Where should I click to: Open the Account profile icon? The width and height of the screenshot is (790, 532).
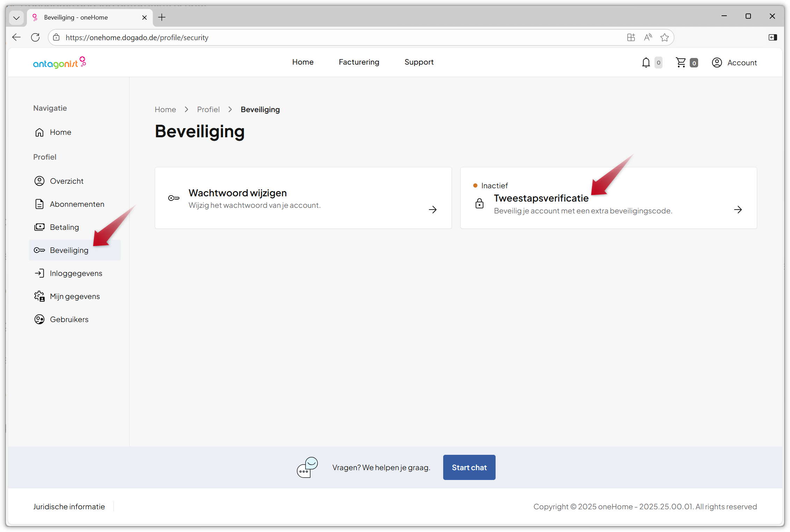click(717, 62)
